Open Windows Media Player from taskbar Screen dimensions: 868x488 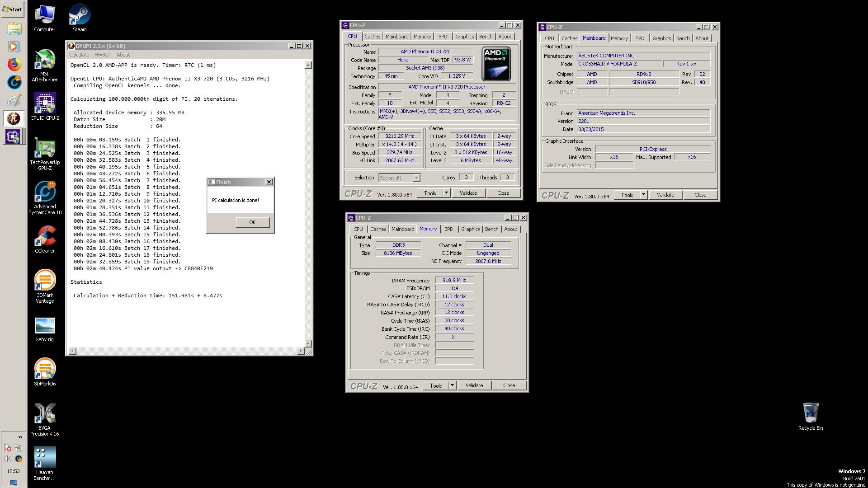click(x=14, y=47)
